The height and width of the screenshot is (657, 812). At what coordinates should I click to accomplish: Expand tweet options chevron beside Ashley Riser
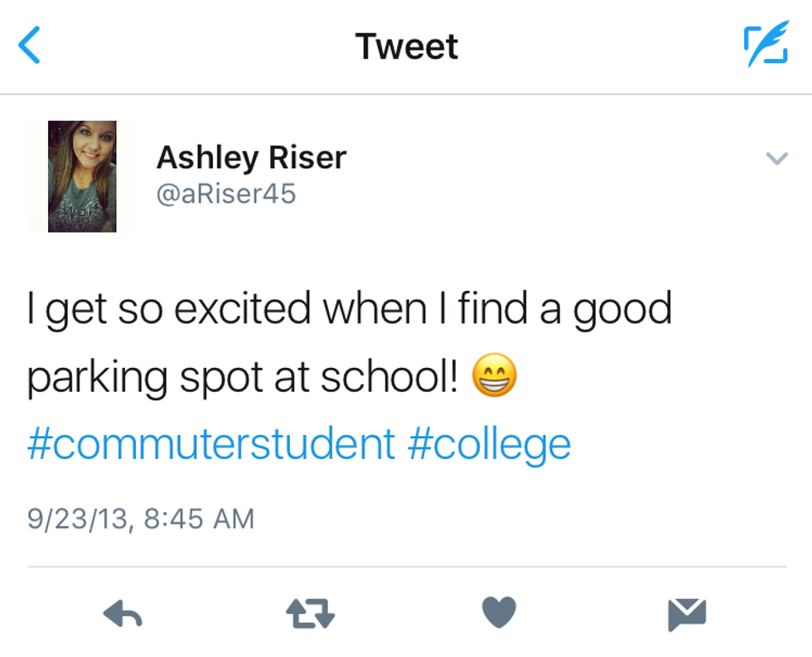point(776,158)
